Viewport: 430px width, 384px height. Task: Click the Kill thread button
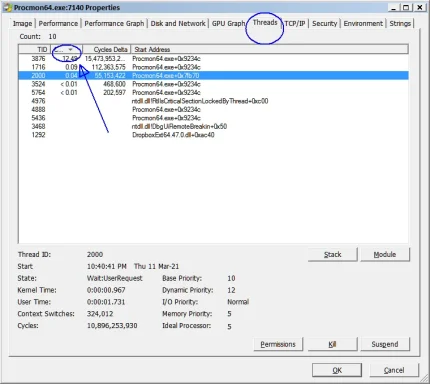(x=332, y=344)
